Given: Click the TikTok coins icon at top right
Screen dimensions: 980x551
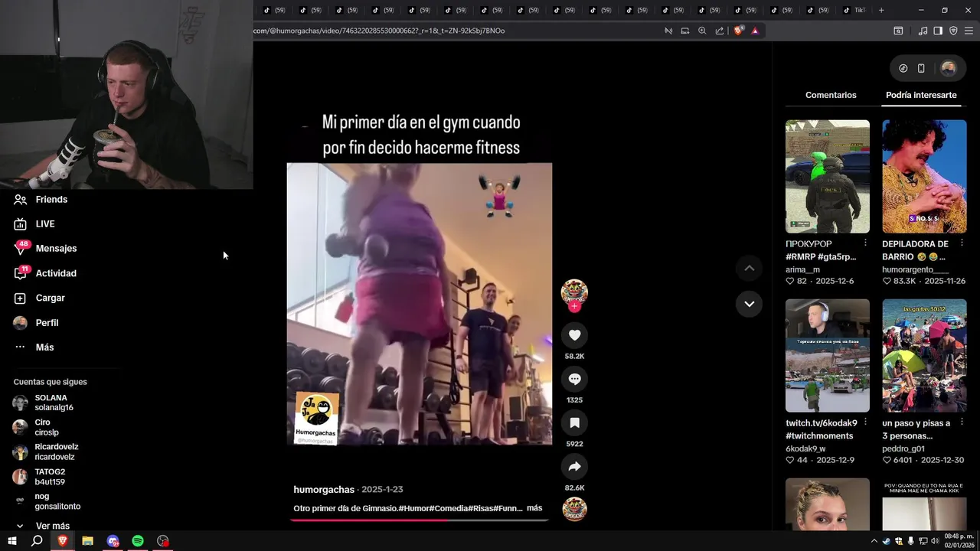Looking at the screenshot, I should pos(903,68).
